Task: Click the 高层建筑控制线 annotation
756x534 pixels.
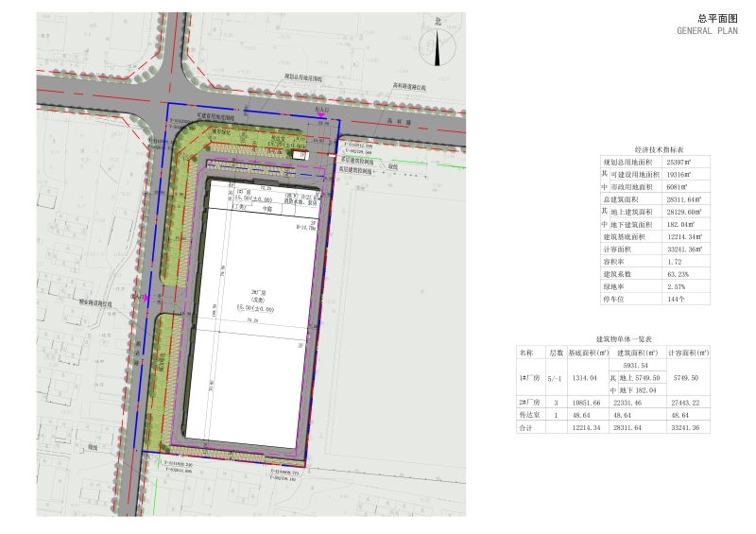Action: [355, 170]
